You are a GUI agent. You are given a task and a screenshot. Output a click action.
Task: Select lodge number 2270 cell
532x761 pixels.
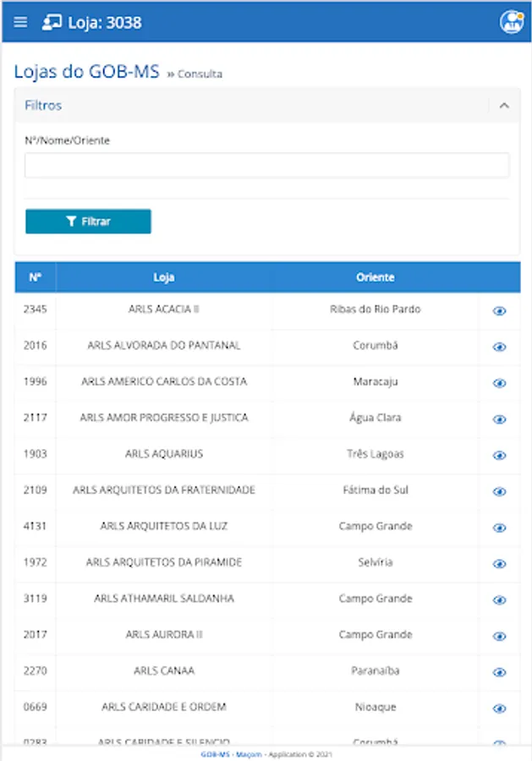tap(36, 671)
